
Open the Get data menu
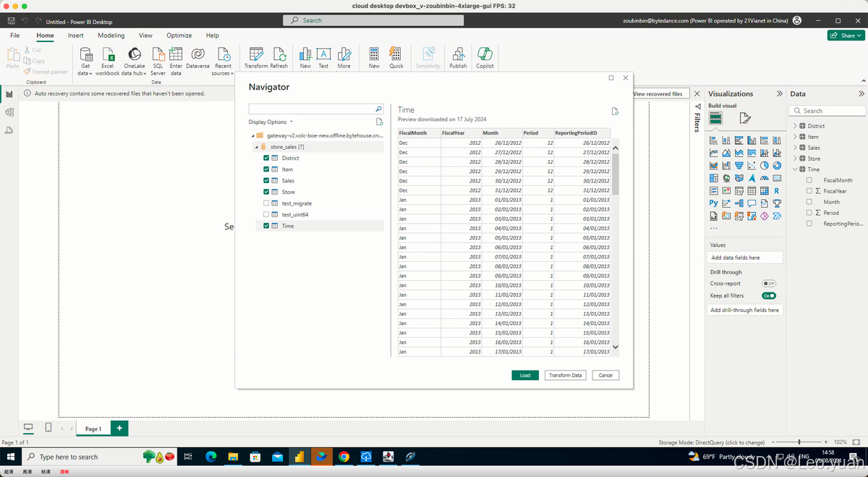point(85,61)
